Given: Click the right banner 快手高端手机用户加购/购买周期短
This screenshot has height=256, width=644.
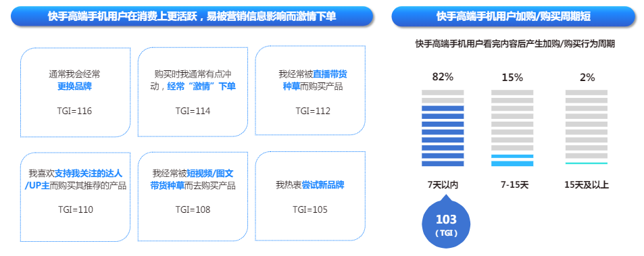Looking at the screenshot, I should [514, 16].
